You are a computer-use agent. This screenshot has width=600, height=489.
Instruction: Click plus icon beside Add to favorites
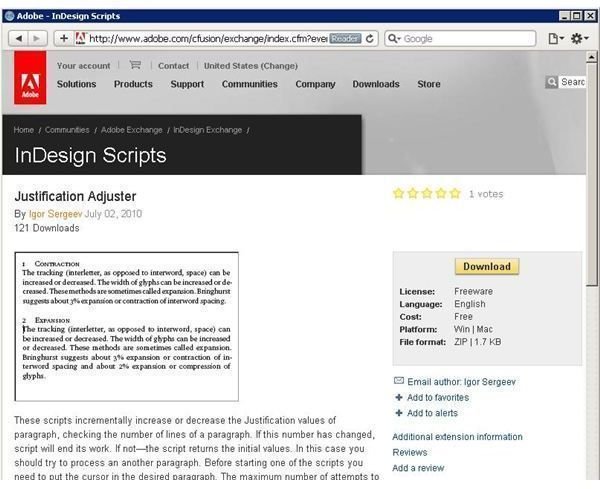click(399, 397)
